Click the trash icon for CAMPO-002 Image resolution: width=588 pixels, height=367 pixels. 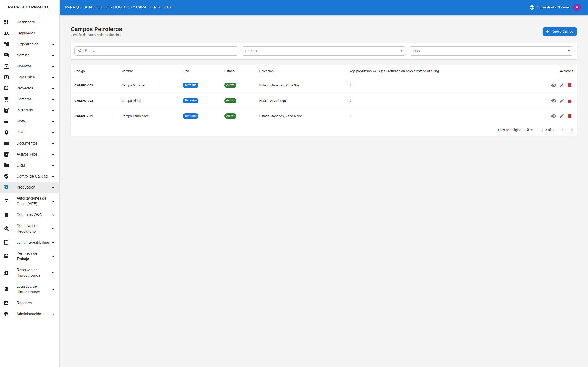click(569, 116)
